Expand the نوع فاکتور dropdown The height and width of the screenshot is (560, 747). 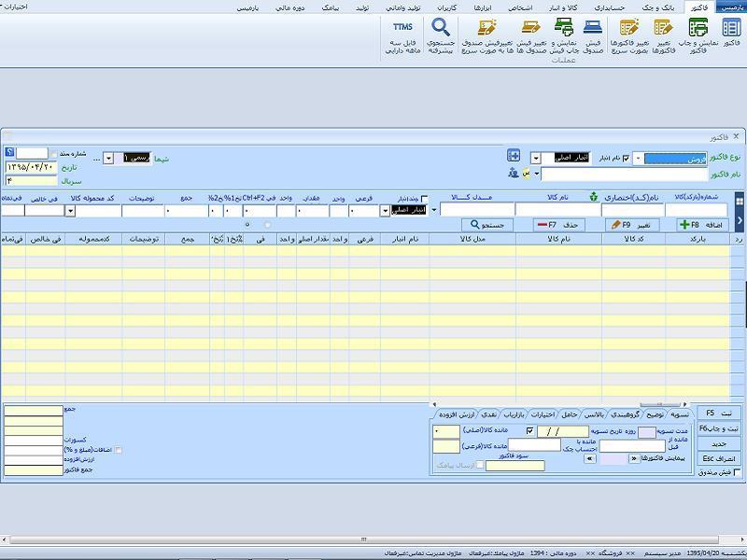[x=639, y=159]
